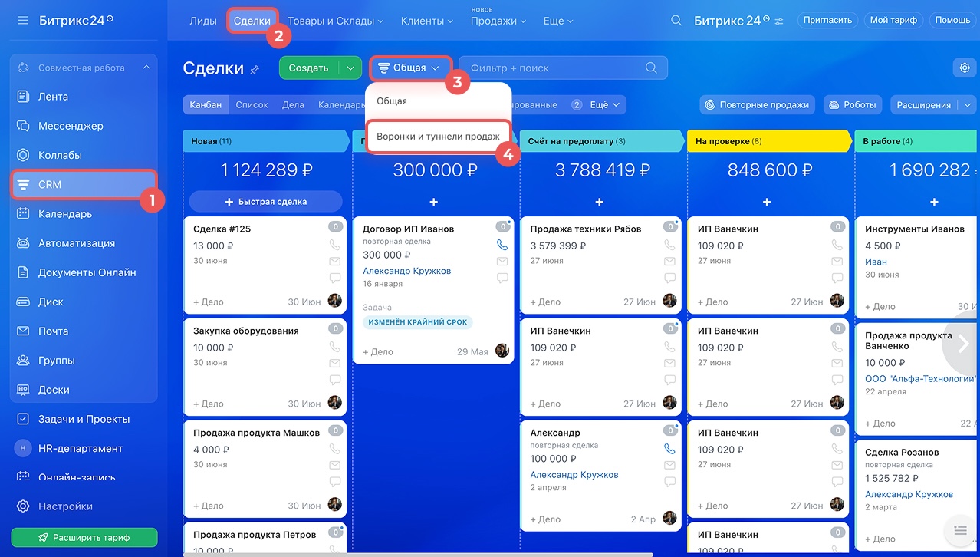Open the Роботы button
Viewport: 980px width, 557px height.
pos(852,105)
